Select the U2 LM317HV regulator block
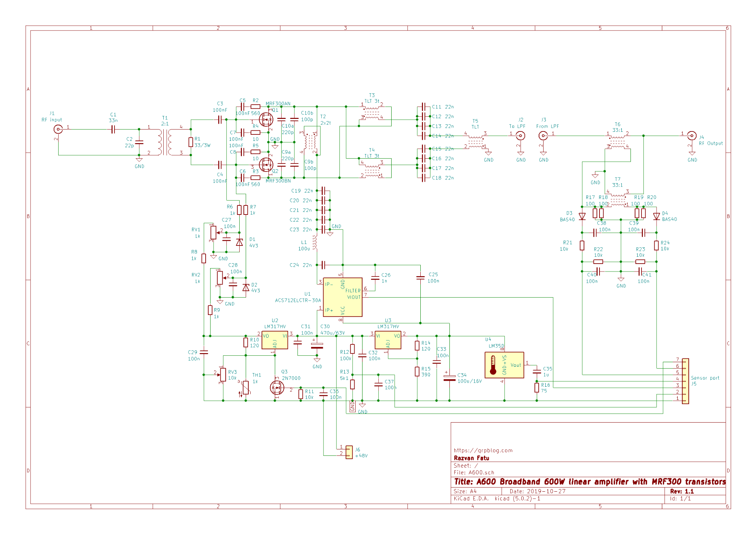The width and height of the screenshot is (756, 534). [274, 340]
